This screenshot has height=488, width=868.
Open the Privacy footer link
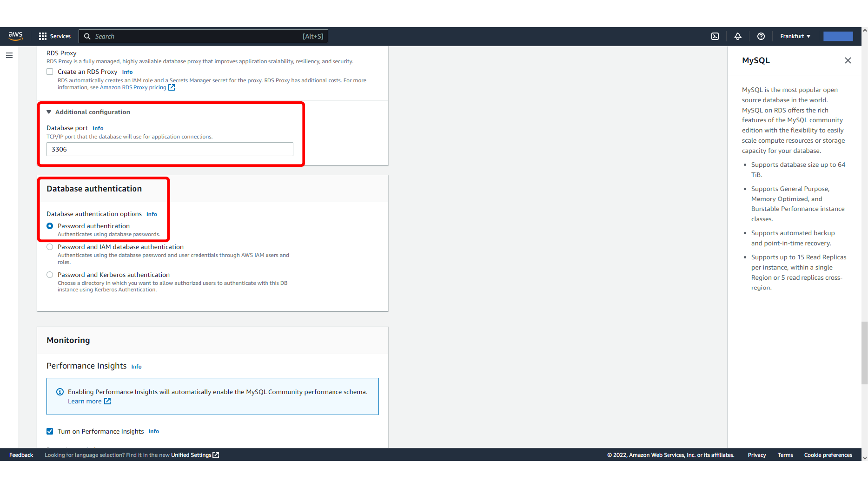(757, 455)
